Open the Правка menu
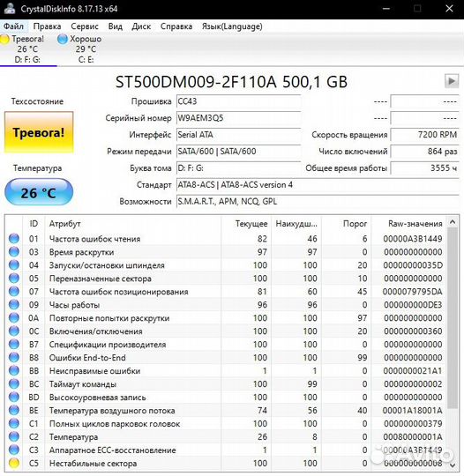 pos(47,26)
